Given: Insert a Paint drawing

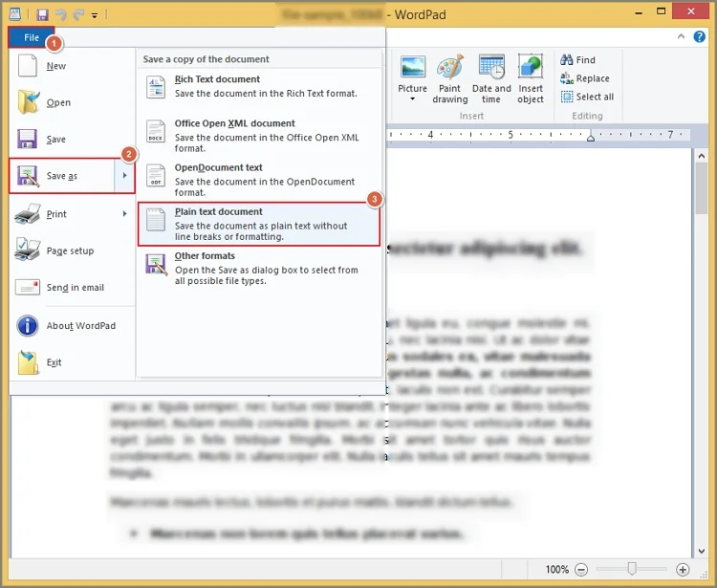Looking at the screenshot, I should click(450, 79).
